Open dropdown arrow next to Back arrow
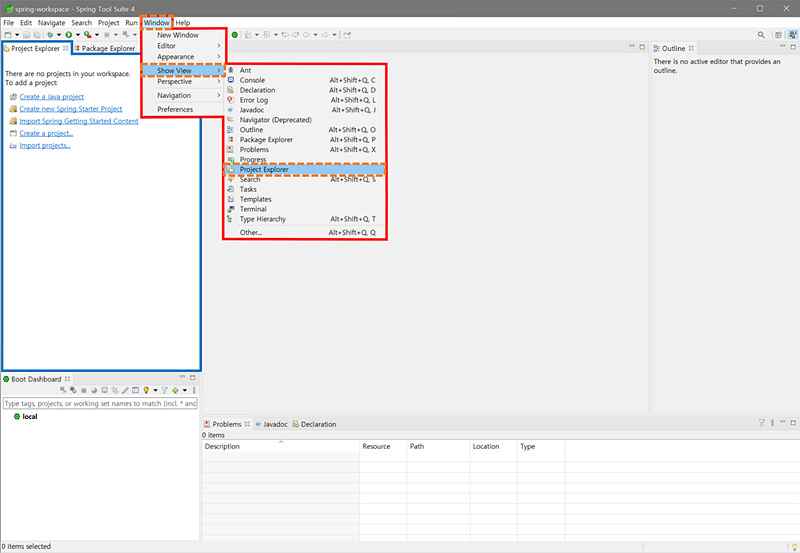 click(x=315, y=35)
